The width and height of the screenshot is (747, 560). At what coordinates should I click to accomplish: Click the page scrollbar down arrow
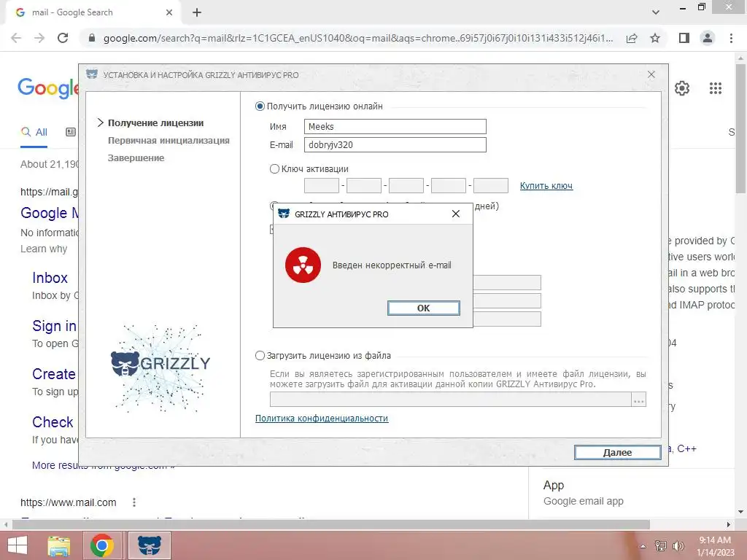[740, 513]
